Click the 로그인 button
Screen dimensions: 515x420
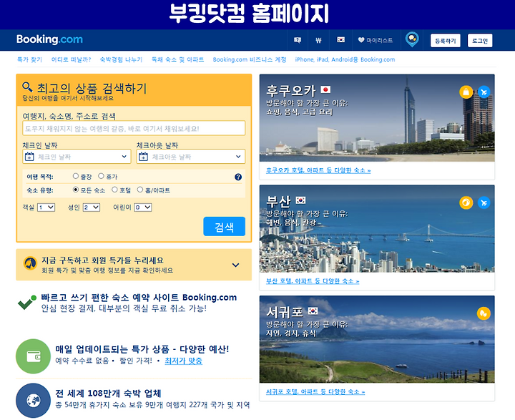point(480,41)
